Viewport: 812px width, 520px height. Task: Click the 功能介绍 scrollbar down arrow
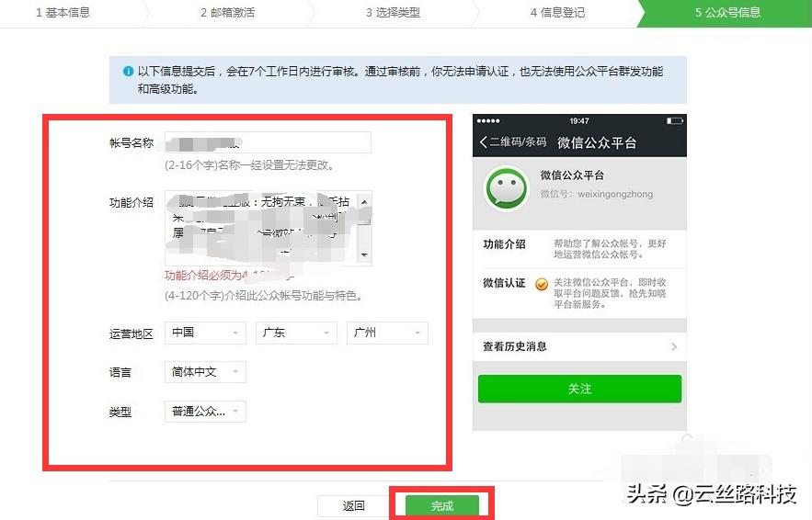click(x=364, y=255)
